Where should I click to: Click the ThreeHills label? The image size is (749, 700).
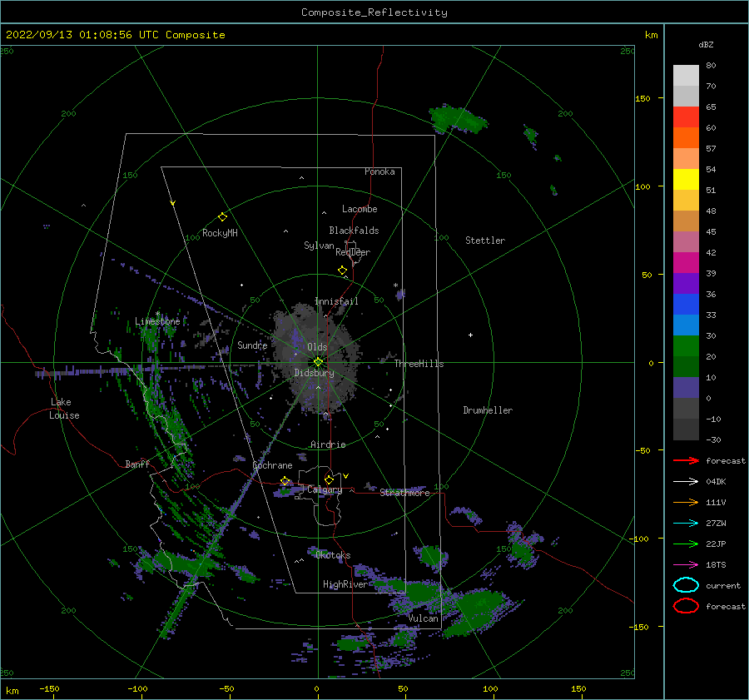[x=419, y=364]
